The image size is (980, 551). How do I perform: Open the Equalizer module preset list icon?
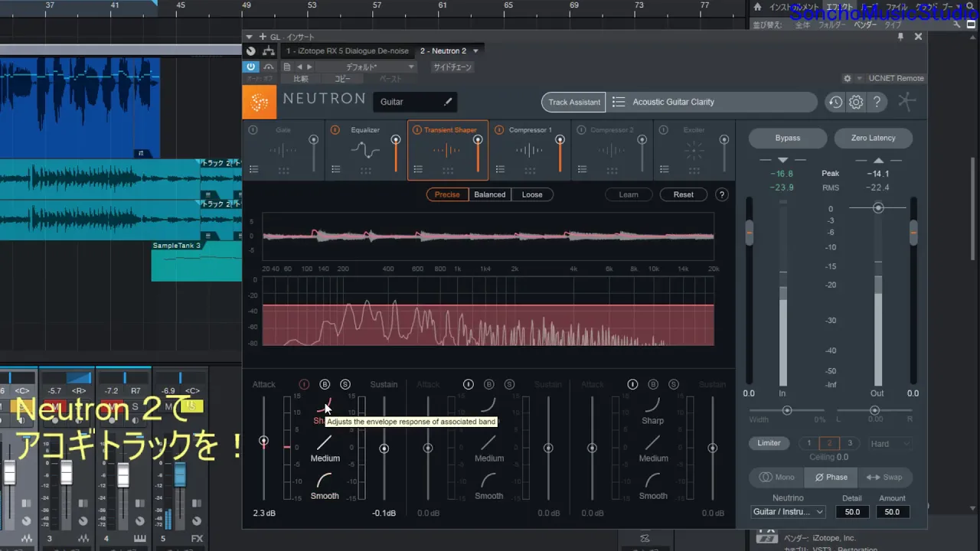(336, 170)
